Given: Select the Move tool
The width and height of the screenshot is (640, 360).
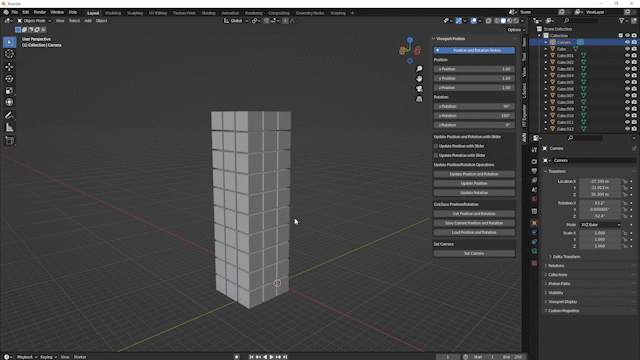Looking at the screenshot, I should click(x=9, y=67).
